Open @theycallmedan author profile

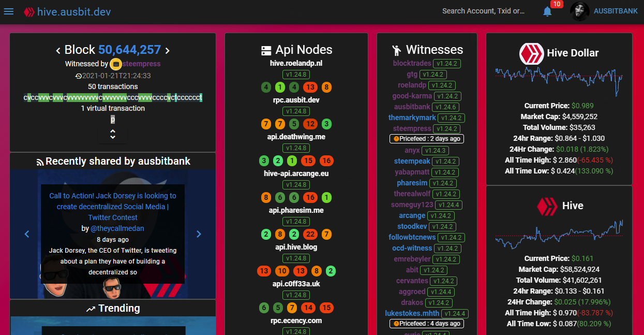tap(117, 228)
